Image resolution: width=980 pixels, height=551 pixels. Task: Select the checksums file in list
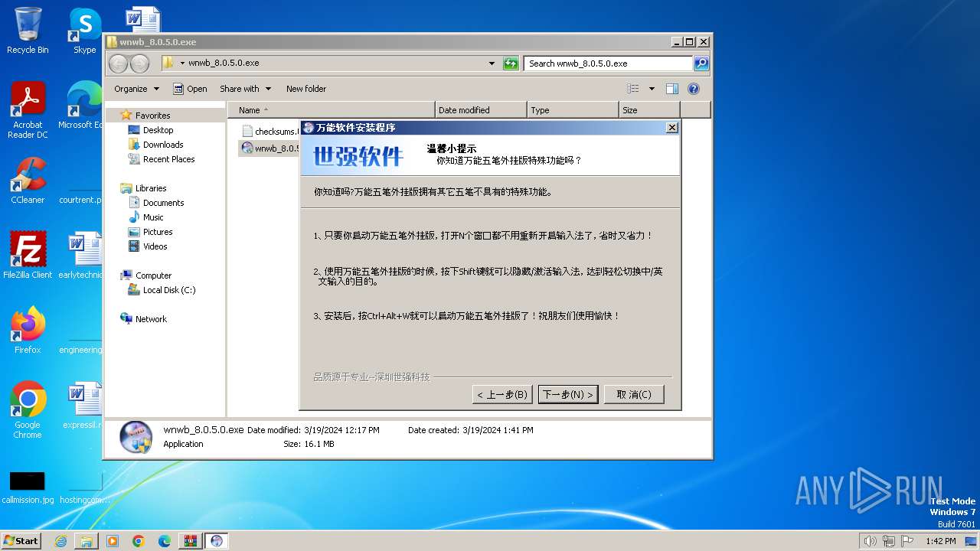click(x=270, y=132)
